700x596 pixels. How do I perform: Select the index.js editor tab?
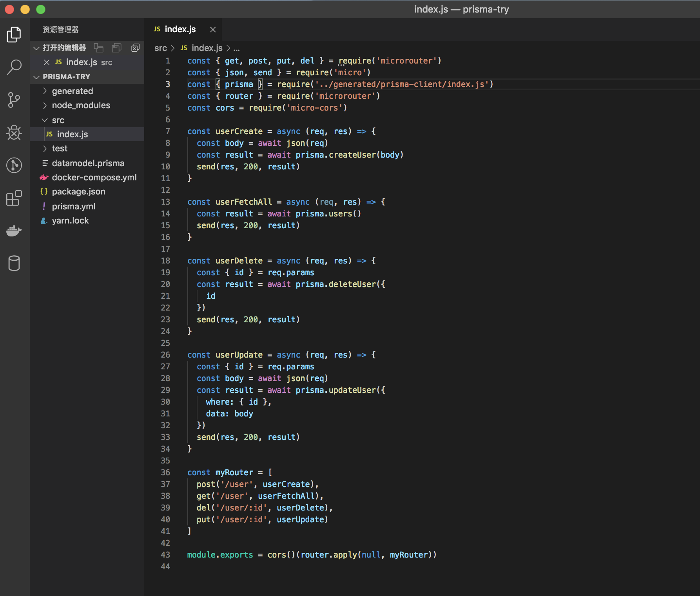180,29
